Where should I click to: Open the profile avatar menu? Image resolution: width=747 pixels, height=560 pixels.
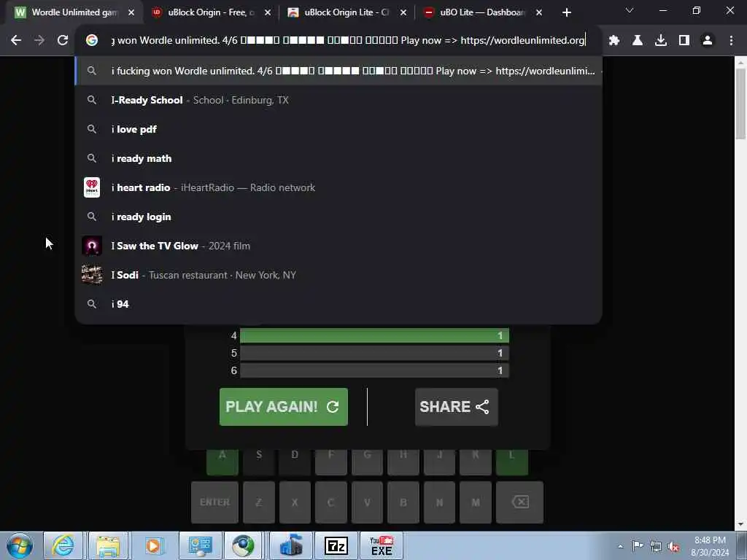pyautogui.click(x=708, y=41)
